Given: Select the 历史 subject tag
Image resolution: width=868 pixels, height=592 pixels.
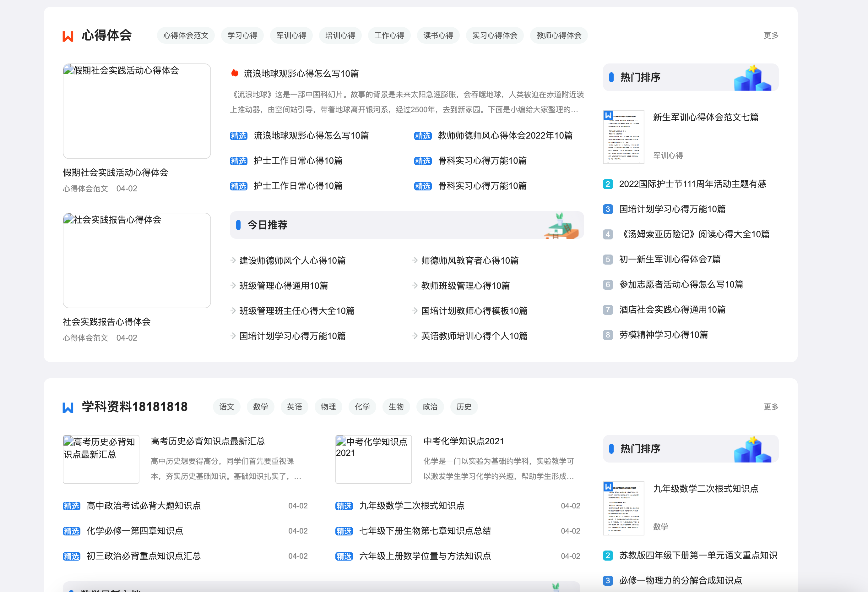Looking at the screenshot, I should click(464, 407).
